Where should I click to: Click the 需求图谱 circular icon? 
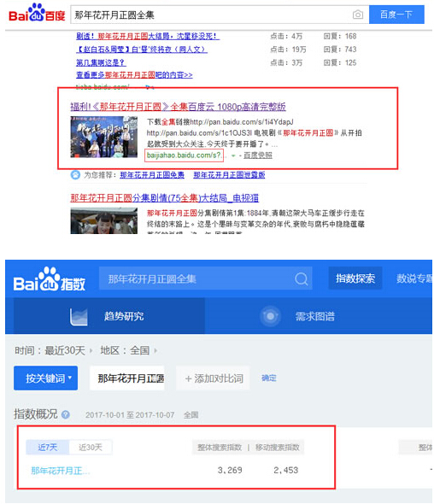click(x=270, y=316)
